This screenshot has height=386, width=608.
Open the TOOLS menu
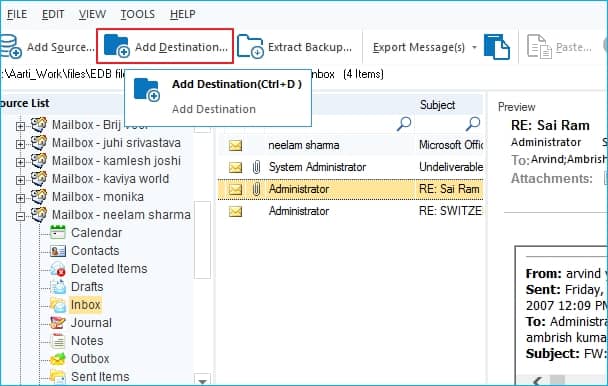coord(137,14)
